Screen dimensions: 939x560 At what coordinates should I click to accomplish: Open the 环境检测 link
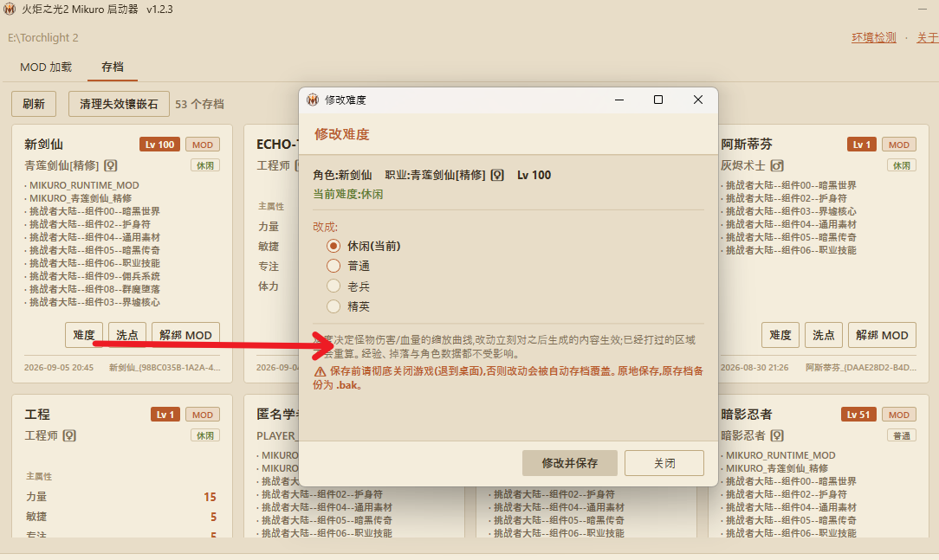[874, 38]
